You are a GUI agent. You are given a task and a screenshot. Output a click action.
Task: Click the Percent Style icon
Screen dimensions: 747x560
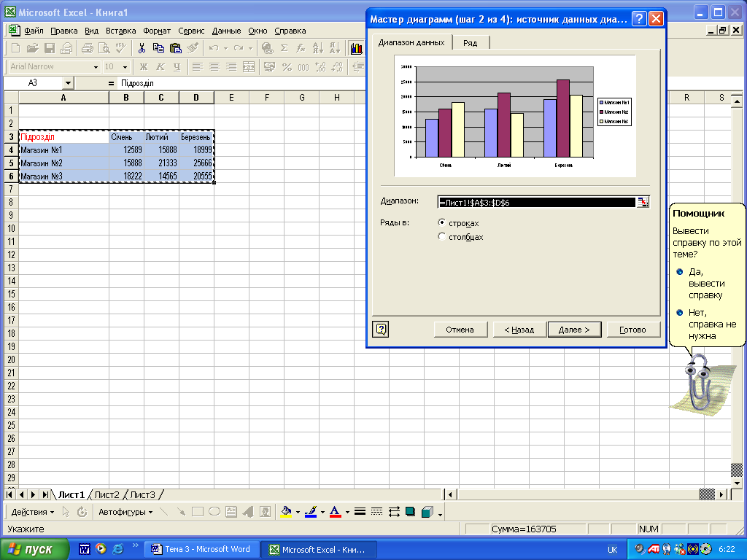[287, 67]
